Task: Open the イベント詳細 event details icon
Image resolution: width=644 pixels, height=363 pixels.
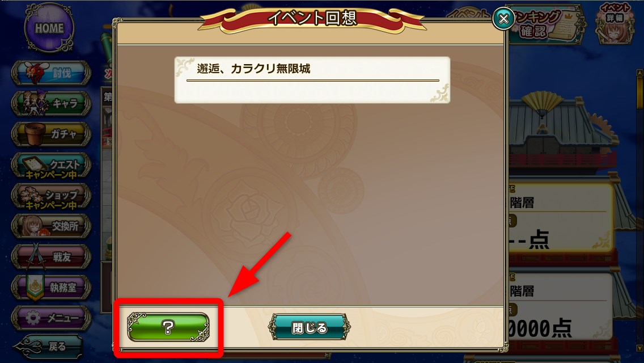Action: point(615,23)
